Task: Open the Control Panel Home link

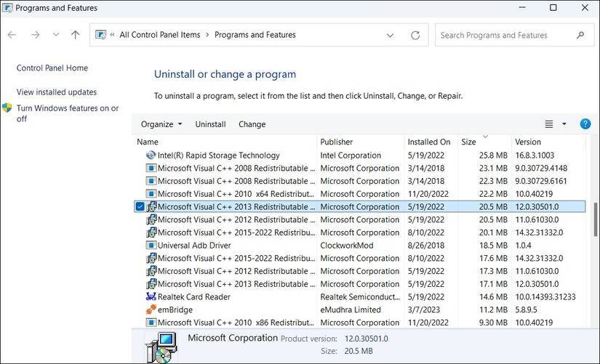Action: tap(52, 68)
